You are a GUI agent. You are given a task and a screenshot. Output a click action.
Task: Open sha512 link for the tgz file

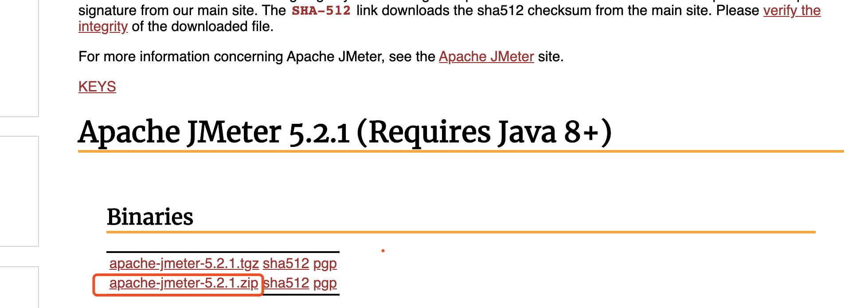point(286,263)
